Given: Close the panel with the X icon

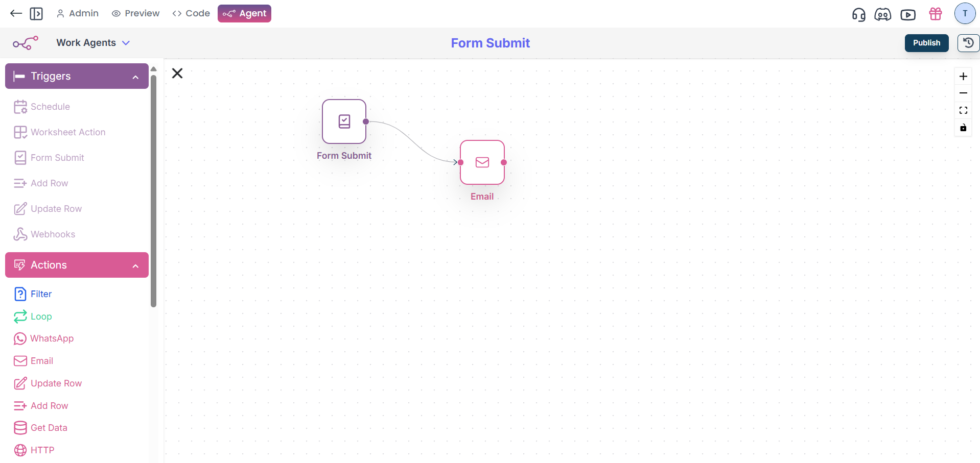Looking at the screenshot, I should (177, 74).
